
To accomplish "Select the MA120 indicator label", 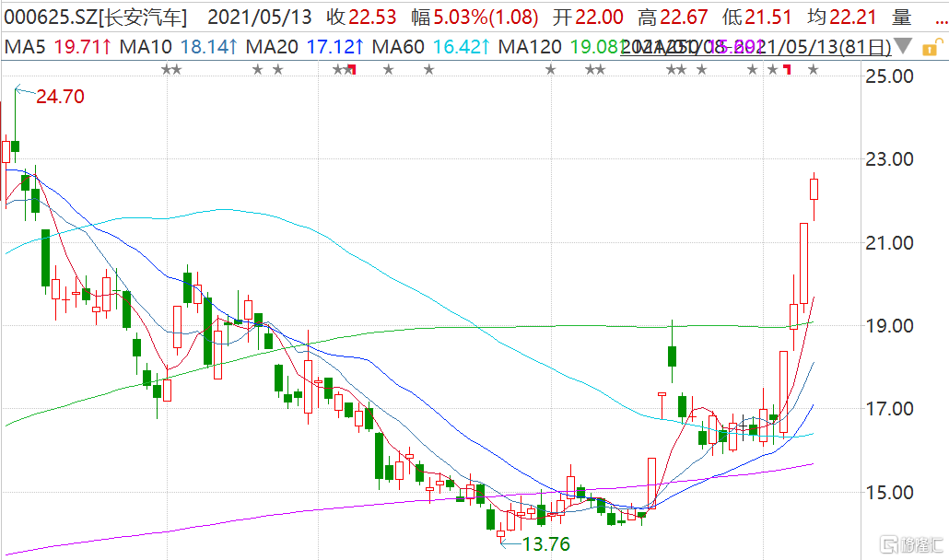I will point(560,47).
